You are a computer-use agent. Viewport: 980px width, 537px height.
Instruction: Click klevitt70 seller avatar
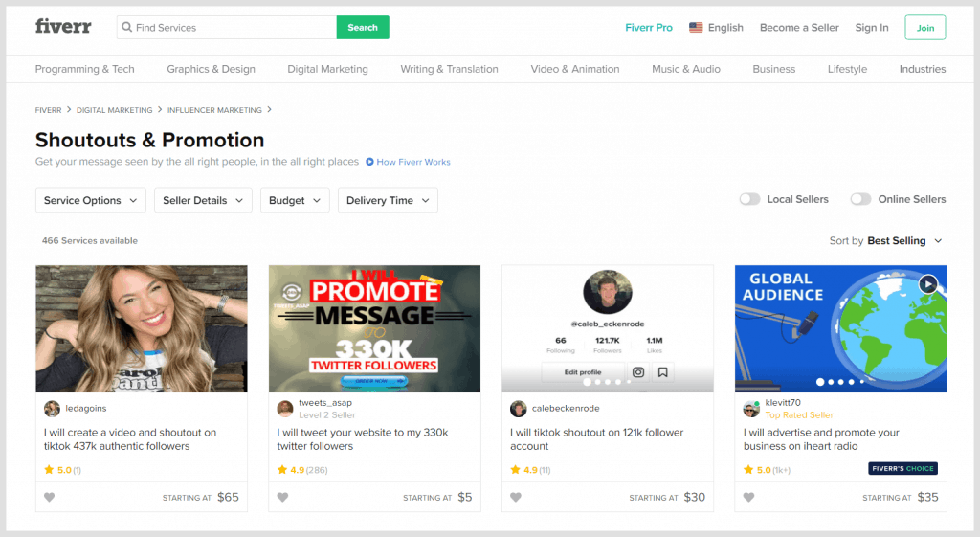coord(751,409)
